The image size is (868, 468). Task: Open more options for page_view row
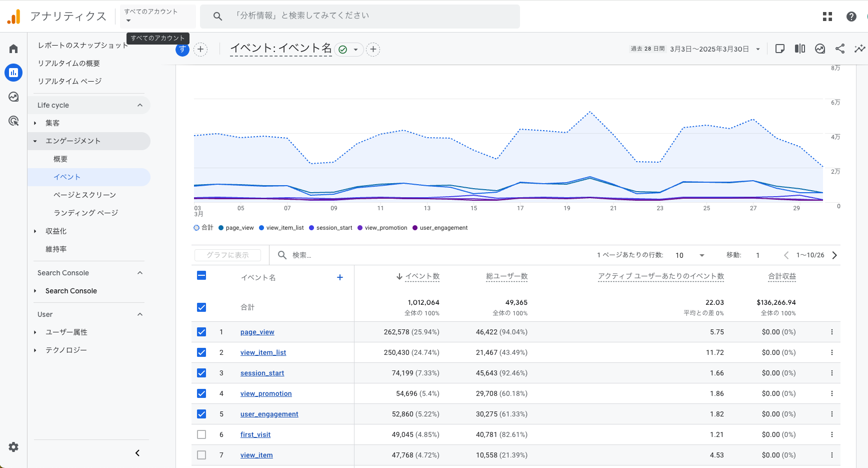(x=832, y=332)
